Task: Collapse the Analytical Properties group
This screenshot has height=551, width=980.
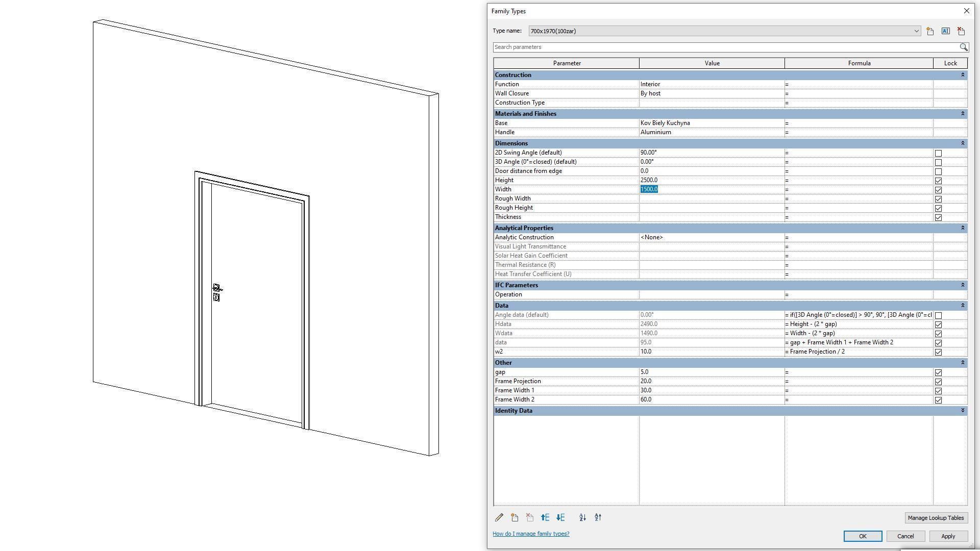Action: point(963,228)
